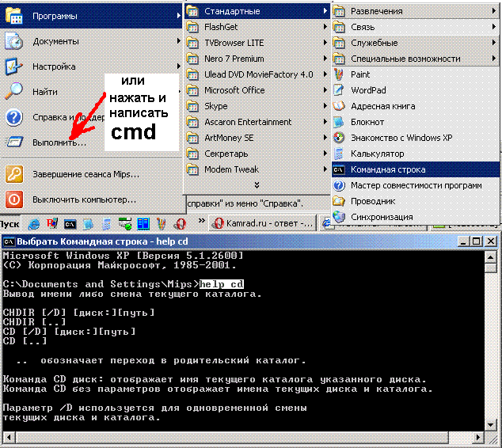Viewport: 502px width, 448px height.
Task: Expand the Microsoft Office submenu
Action: [x=234, y=90]
